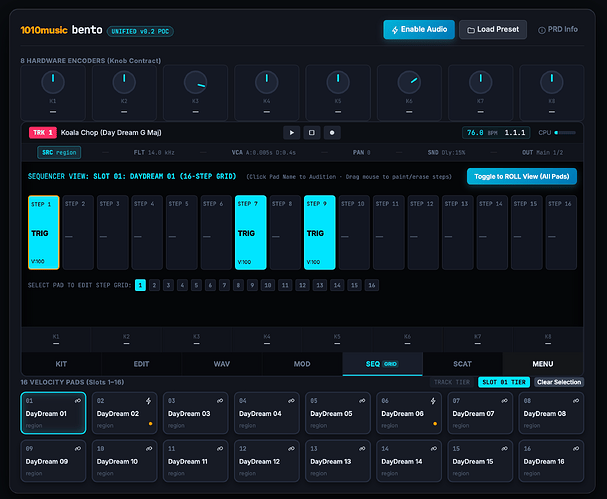Screen dimensions: 607x499
Task: Click the TRK 1 track badge
Action: [x=43, y=133]
